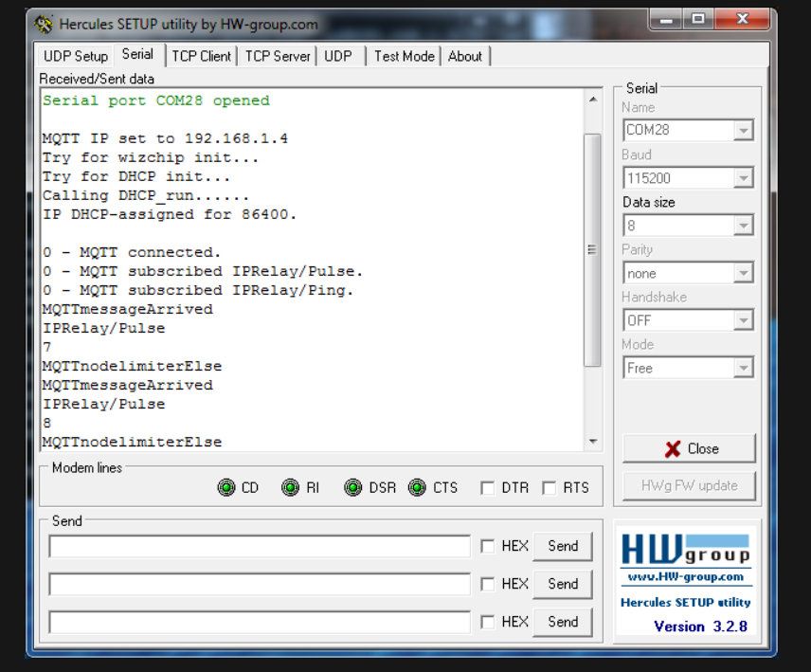Open the About tab

465,56
